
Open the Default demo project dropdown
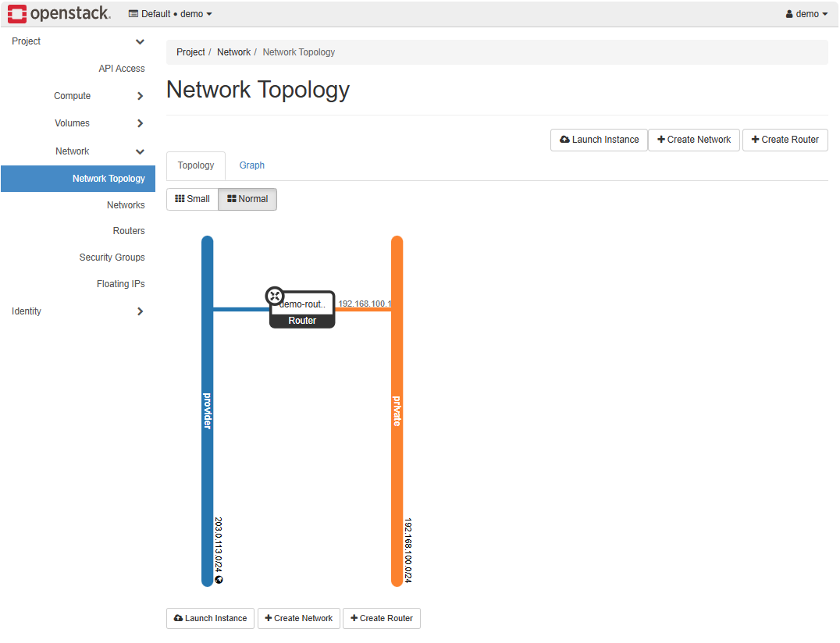click(170, 14)
